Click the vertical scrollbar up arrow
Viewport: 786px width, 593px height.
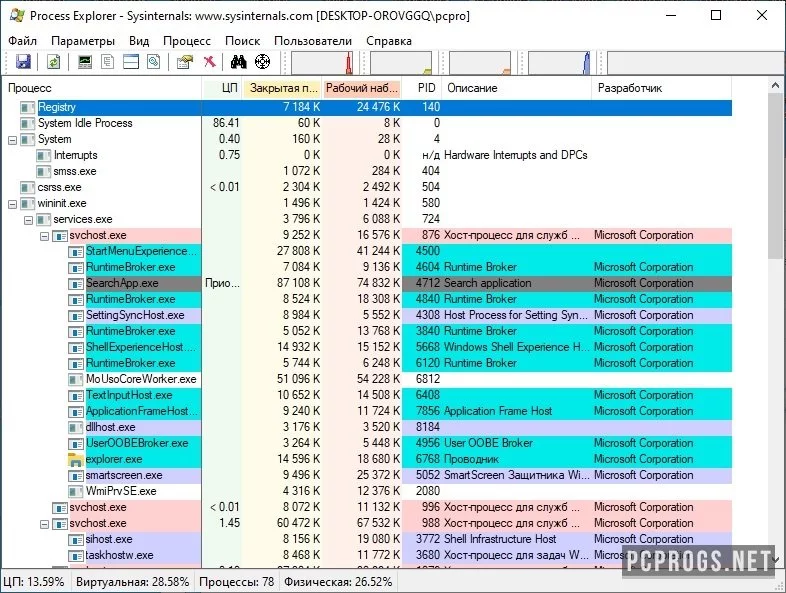775,86
